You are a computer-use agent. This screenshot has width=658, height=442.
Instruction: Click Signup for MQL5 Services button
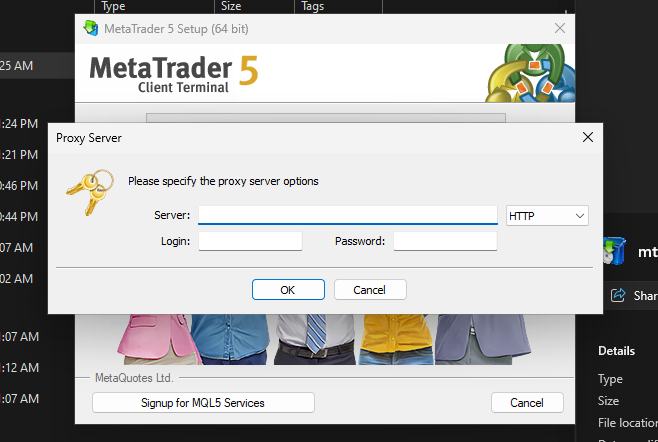click(x=203, y=403)
